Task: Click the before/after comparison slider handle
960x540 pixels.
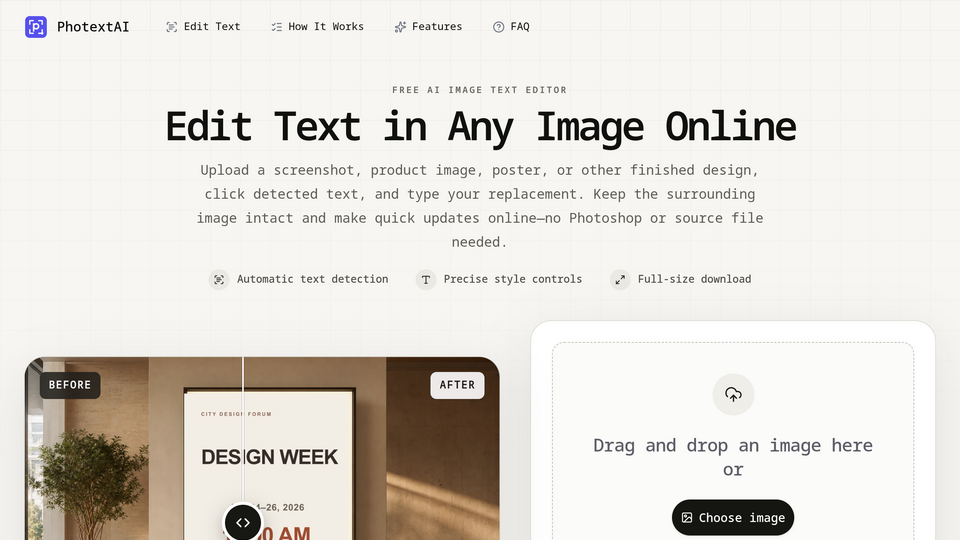Action: pos(243,522)
